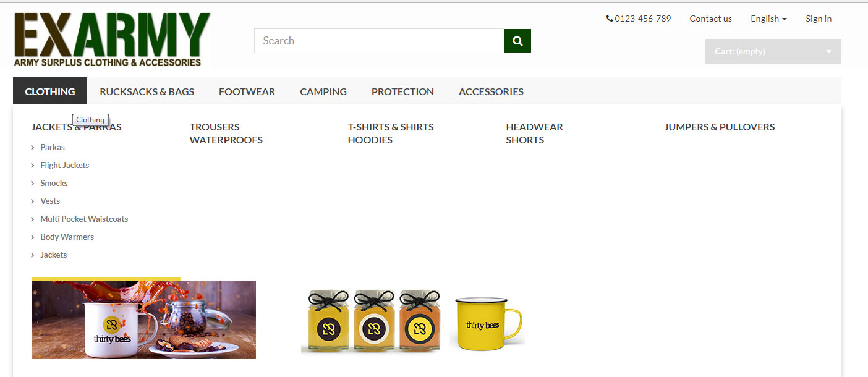Click the chevron arrow beside Smocks
Viewport: 868px width, 377px height.
point(33,184)
